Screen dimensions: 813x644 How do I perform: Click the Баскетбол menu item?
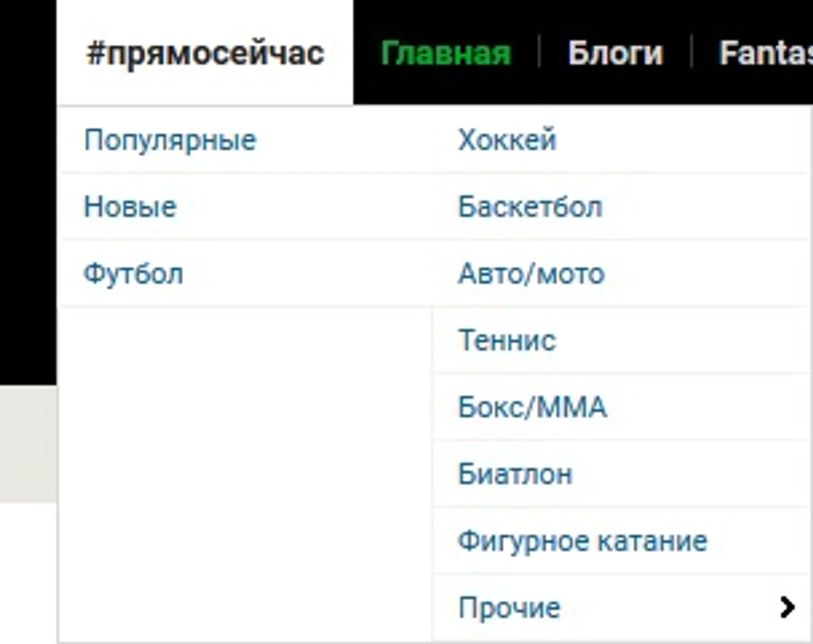coord(530,207)
